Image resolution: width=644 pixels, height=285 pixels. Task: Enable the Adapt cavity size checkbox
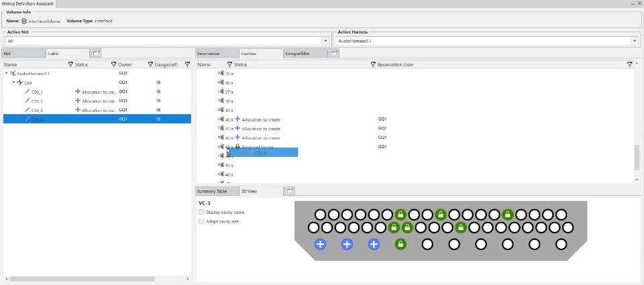coord(201,221)
